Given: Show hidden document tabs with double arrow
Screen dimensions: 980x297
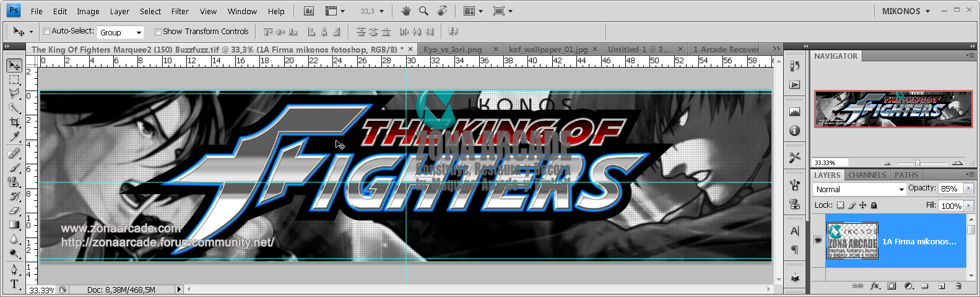Looking at the screenshot, I should [x=776, y=49].
